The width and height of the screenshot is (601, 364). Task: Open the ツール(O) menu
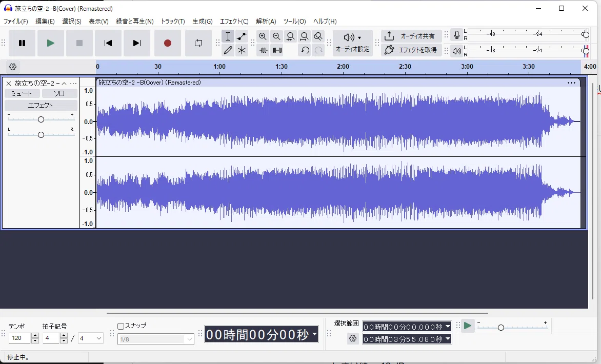294,22
